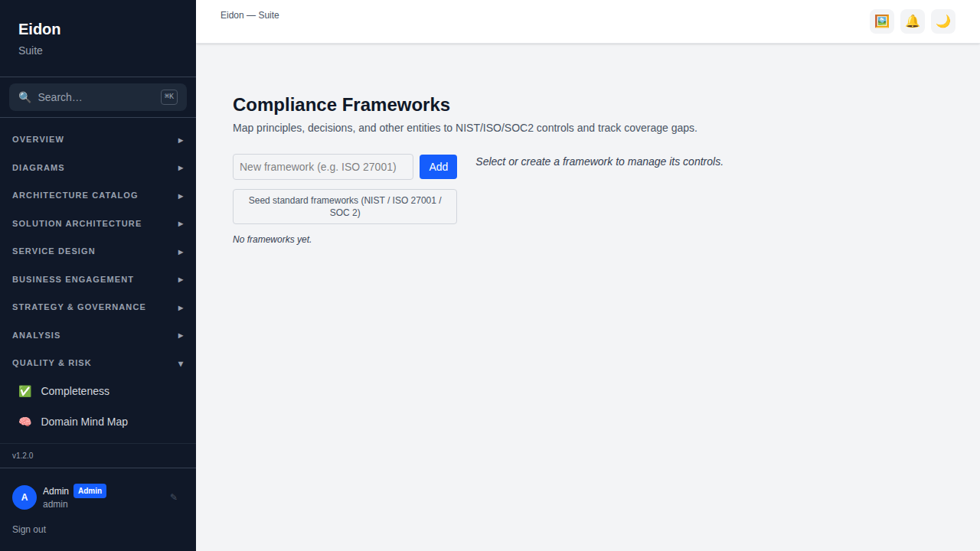
Task: Expand the Analysis section
Action: coord(98,335)
